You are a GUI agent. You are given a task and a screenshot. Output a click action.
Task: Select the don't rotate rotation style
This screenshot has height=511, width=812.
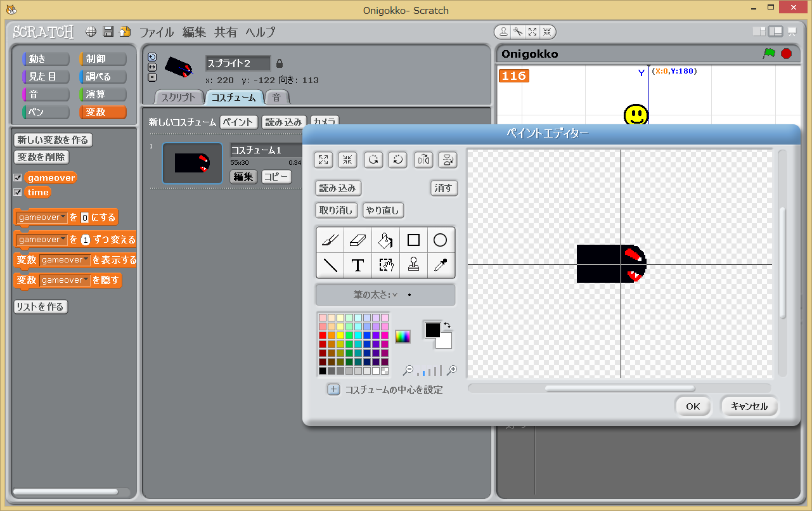tap(152, 77)
